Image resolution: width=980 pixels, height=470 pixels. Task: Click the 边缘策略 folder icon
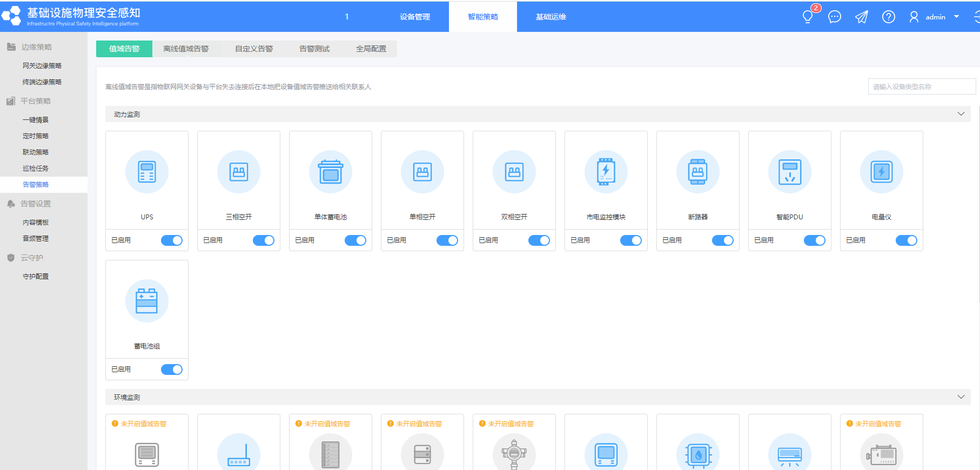tap(11, 46)
